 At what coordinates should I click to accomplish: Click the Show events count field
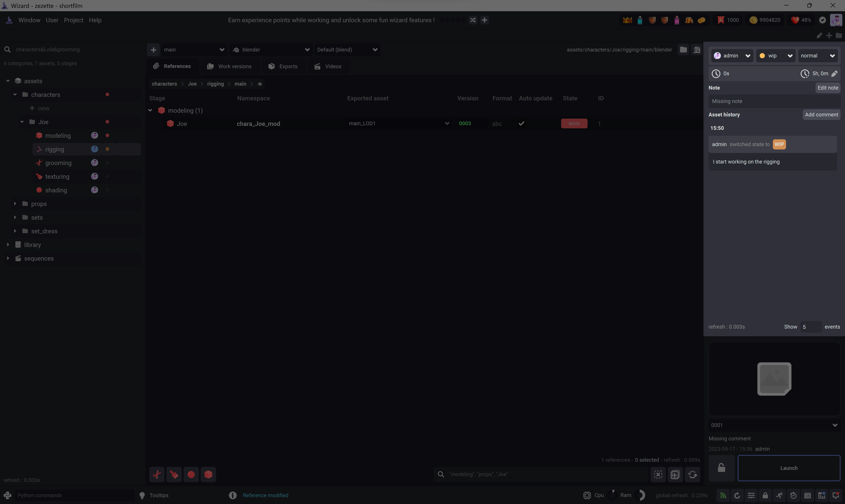tap(811, 327)
